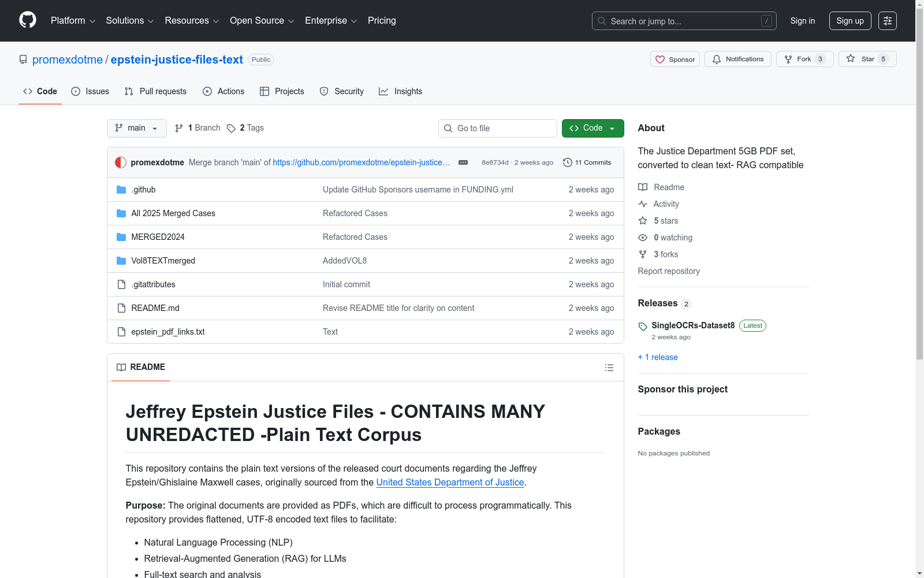Select the Code tab

pos(40,91)
